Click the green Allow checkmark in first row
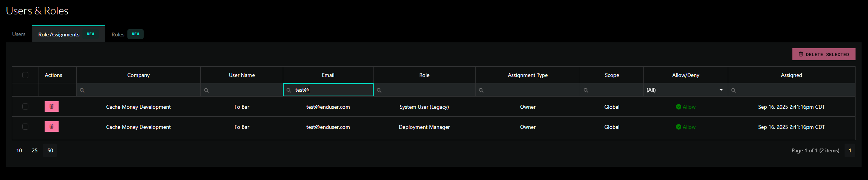 pos(678,107)
